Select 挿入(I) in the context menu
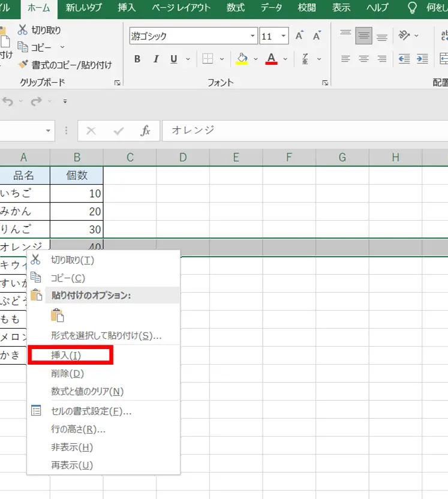This screenshot has height=499, width=448. coord(67,355)
